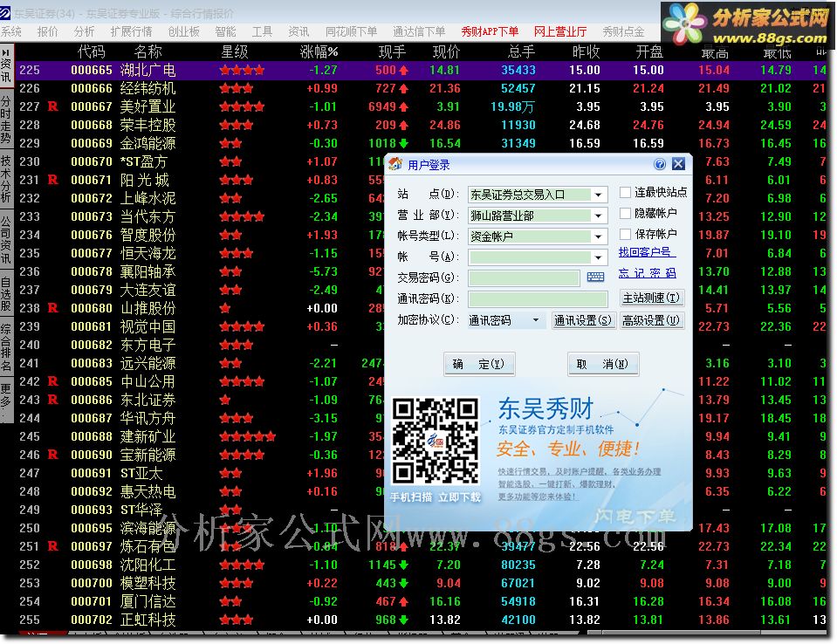Click the help question mark in login dialog

tap(660, 164)
